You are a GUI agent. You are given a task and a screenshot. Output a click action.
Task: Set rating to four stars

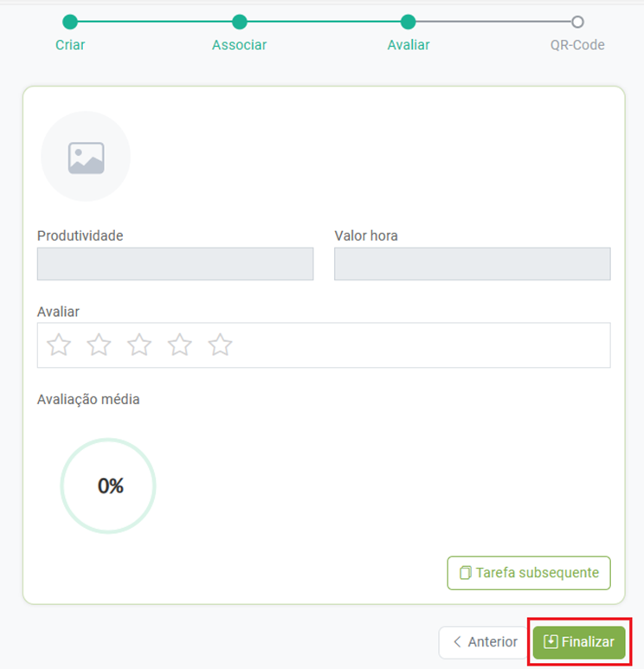180,345
